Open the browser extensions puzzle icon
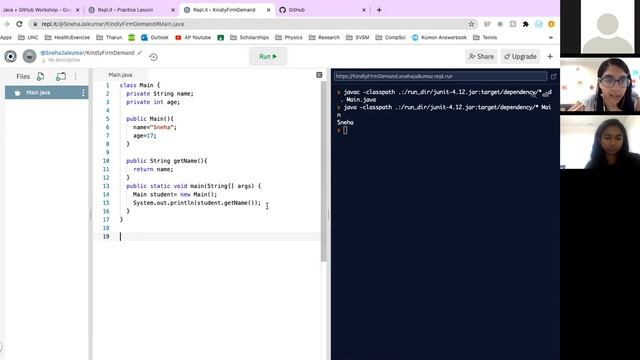The height and width of the screenshot is (360, 640). [526, 24]
